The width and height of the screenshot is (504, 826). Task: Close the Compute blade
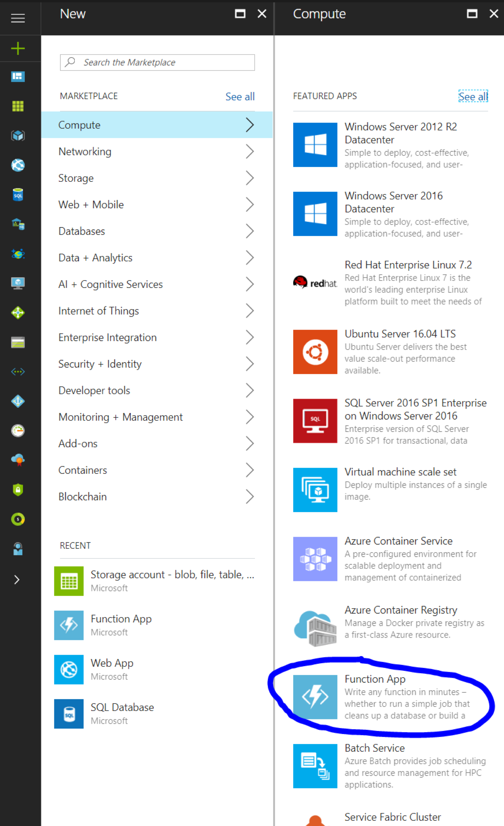coord(494,14)
